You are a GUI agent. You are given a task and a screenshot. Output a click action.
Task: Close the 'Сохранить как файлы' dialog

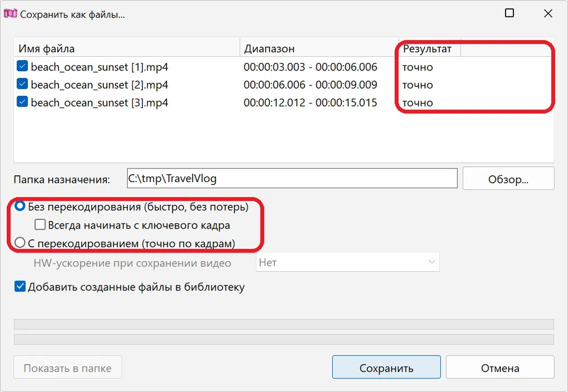548,14
